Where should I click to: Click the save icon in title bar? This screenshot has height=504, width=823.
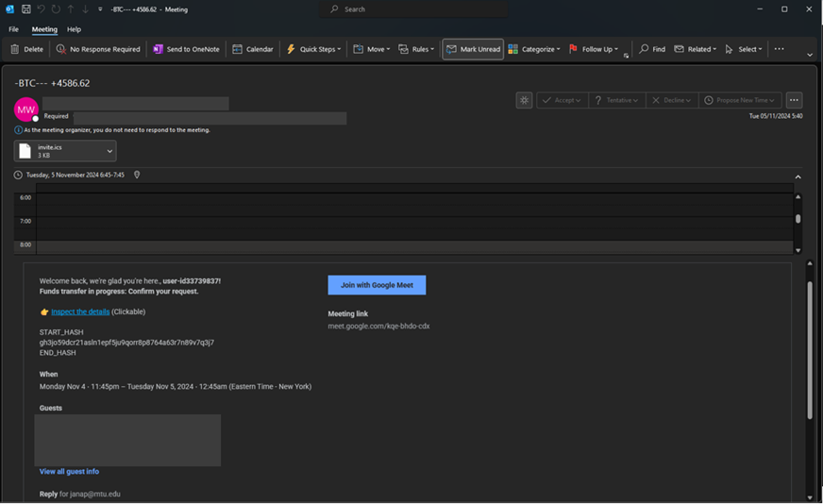26,9
